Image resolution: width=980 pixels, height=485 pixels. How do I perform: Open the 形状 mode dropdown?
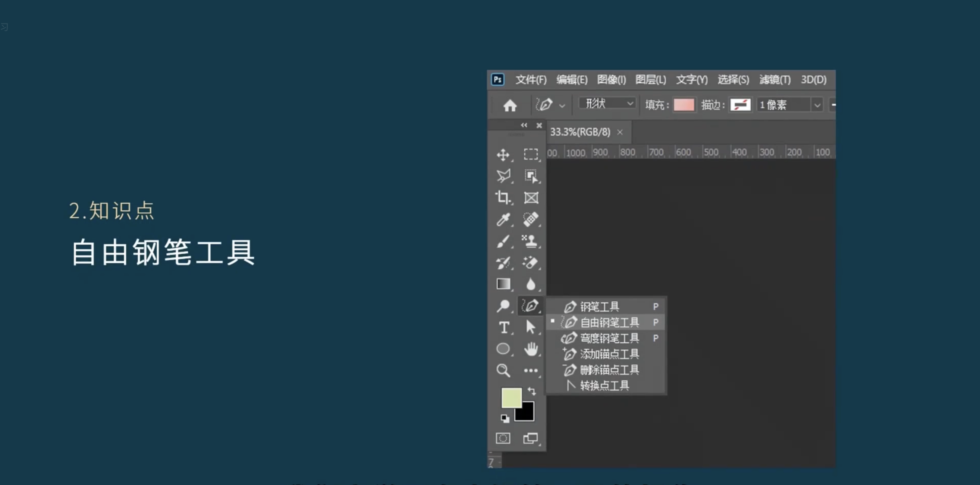pyautogui.click(x=607, y=104)
